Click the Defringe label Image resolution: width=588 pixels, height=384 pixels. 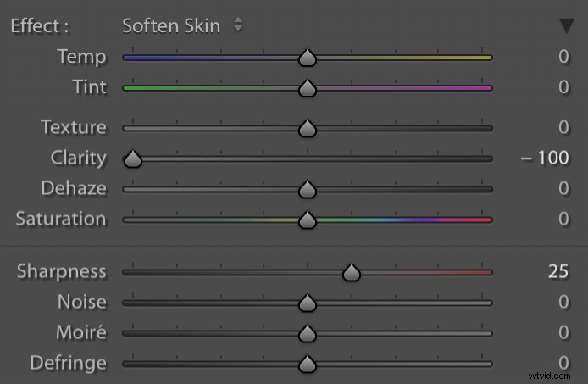pos(69,363)
